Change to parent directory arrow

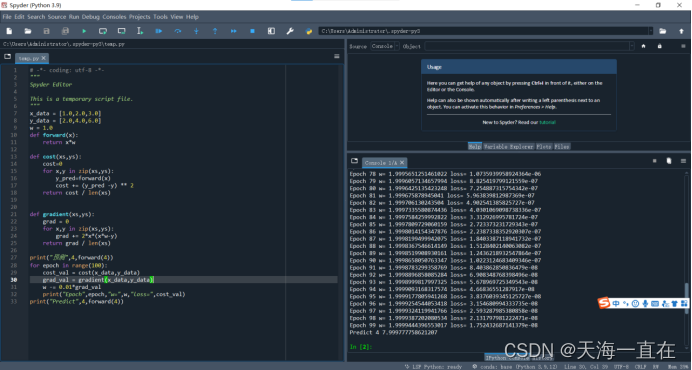click(681, 31)
